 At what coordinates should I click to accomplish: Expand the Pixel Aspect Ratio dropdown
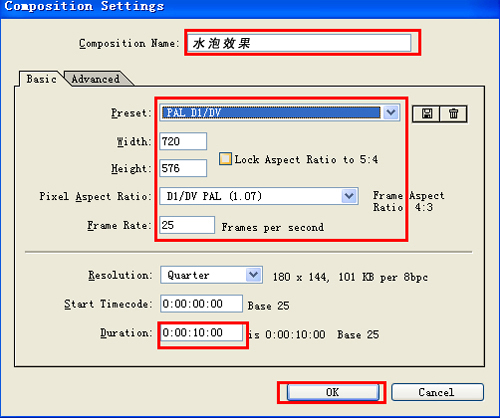pyautogui.click(x=259, y=196)
